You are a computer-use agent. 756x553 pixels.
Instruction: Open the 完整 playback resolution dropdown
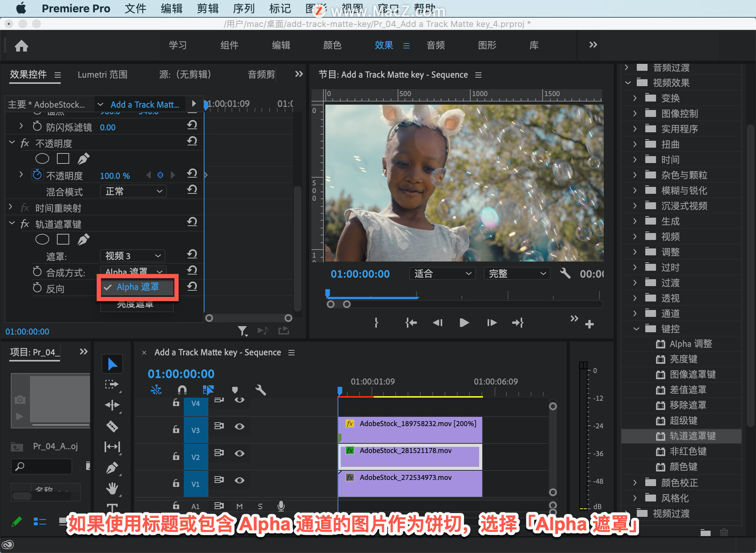(x=517, y=273)
